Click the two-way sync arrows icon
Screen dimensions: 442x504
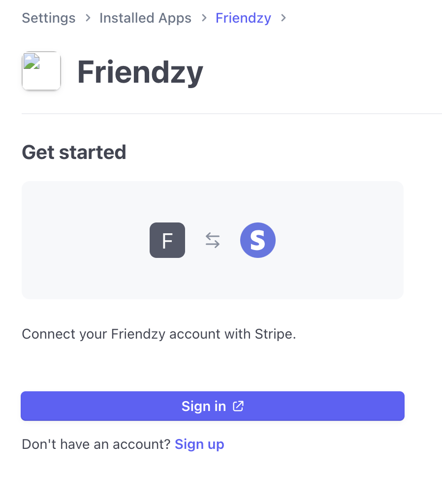tap(213, 240)
